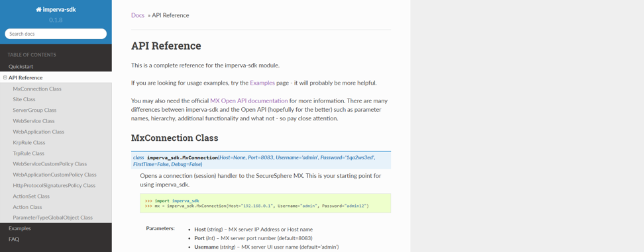644x252 pixels.
Task: Click the Host parameter description
Action: coord(253,230)
